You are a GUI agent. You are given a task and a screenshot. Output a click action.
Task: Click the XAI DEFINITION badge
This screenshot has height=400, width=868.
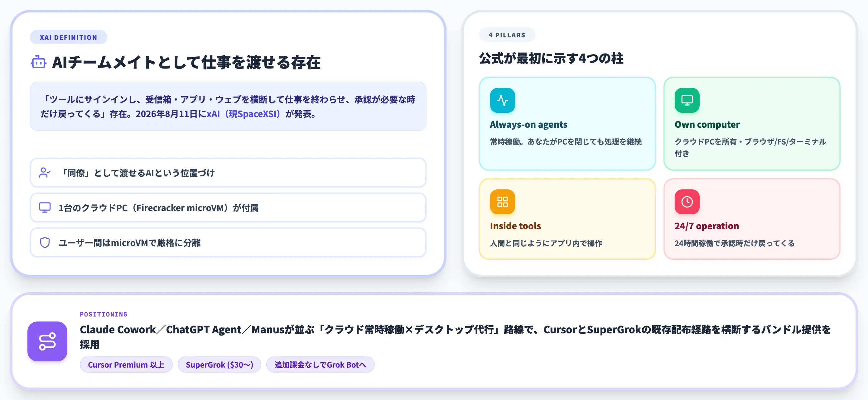click(68, 37)
